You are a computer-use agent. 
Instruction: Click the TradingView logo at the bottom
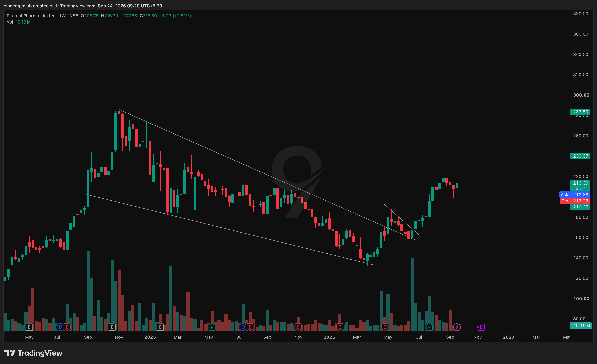pyautogui.click(x=33, y=353)
